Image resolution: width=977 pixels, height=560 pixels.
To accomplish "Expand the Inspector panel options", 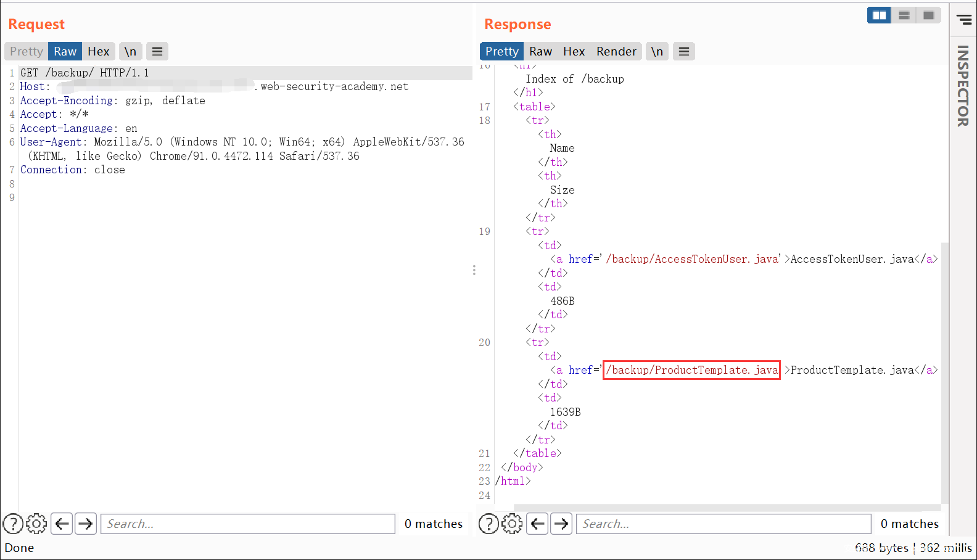I will [x=963, y=20].
